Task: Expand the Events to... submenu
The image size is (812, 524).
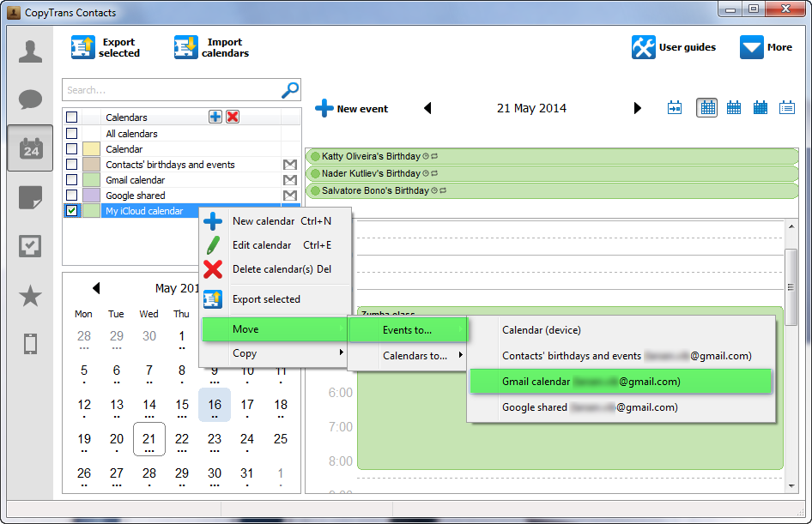Action: tap(409, 330)
